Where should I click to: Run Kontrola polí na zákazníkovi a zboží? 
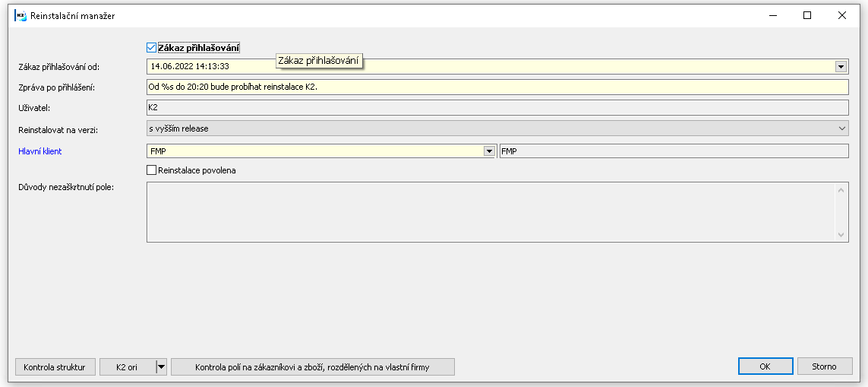click(x=312, y=367)
